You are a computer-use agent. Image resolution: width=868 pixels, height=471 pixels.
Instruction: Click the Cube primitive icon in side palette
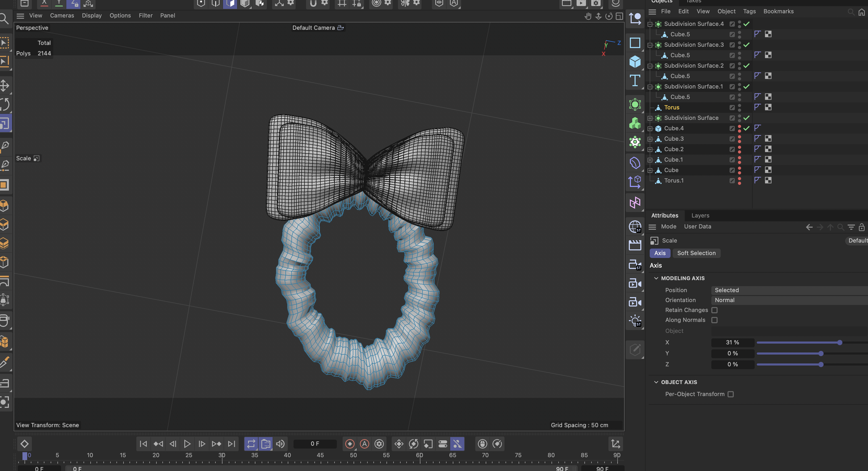tap(635, 62)
